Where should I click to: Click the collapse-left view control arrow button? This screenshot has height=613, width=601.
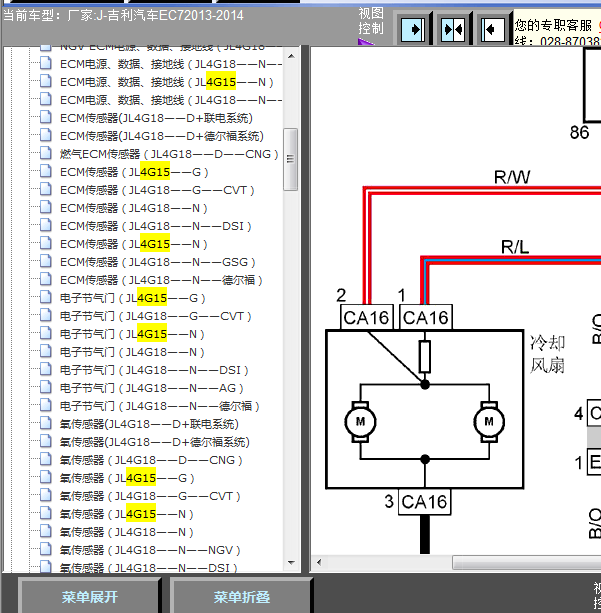(x=492, y=29)
